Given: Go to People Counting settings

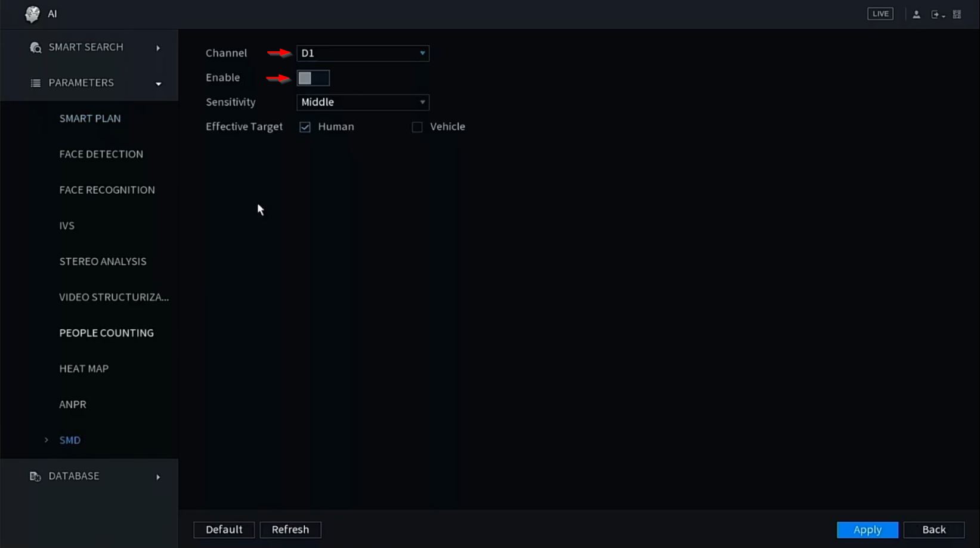Looking at the screenshot, I should click(107, 333).
